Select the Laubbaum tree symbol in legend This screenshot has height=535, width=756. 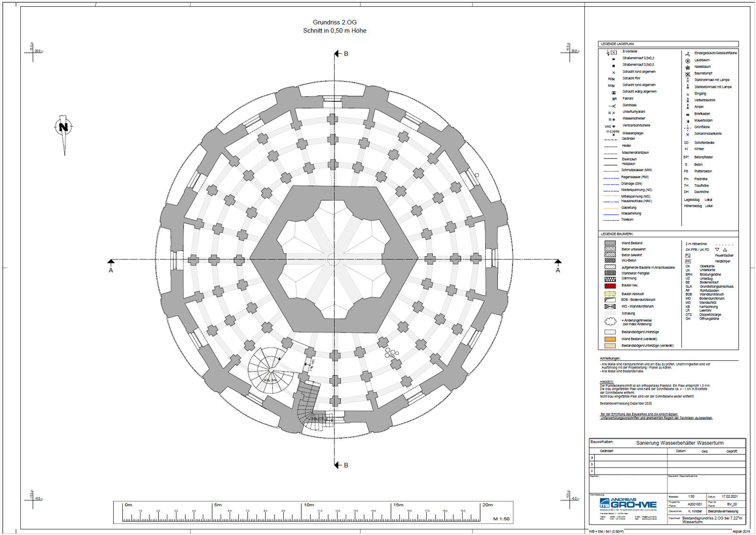point(688,61)
